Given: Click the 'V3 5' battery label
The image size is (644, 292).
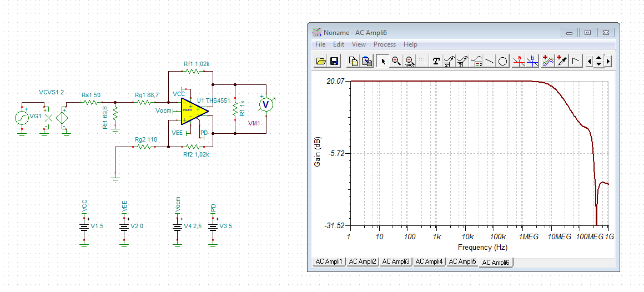Looking at the screenshot, I should (x=226, y=226).
